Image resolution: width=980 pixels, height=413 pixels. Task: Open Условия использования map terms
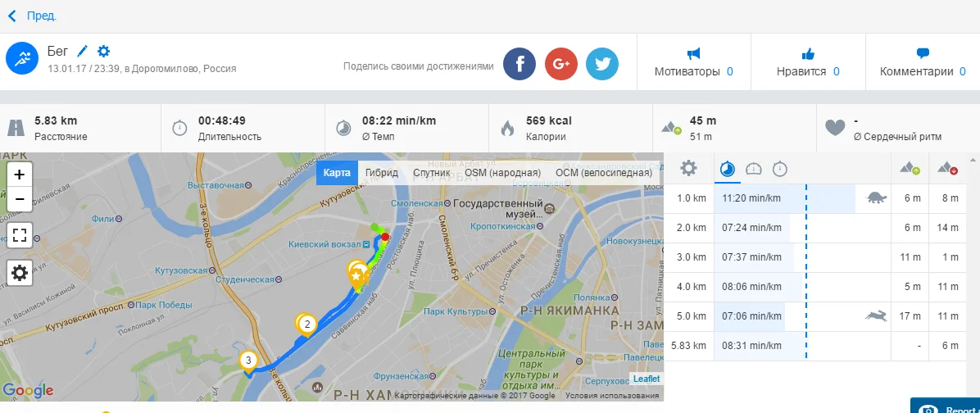point(612,396)
